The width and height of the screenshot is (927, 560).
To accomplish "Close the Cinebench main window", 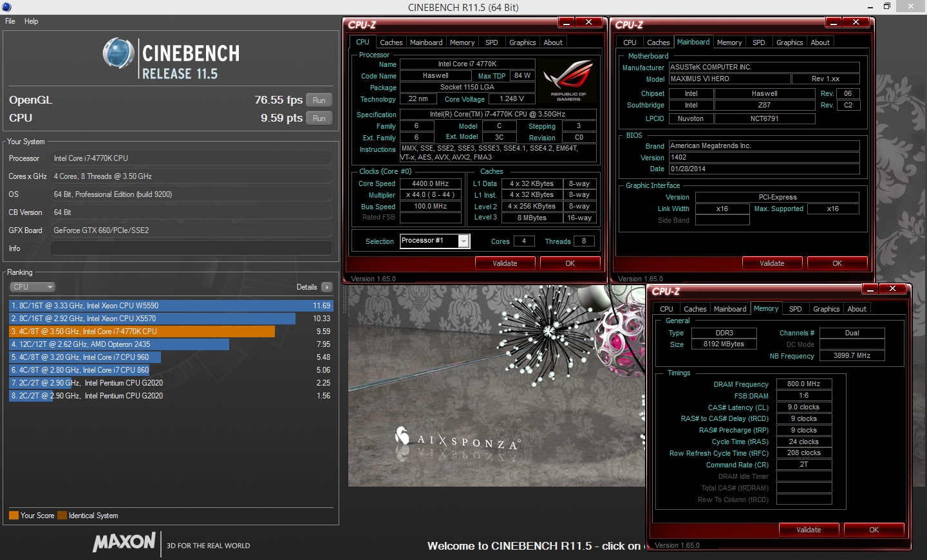I will (912, 6).
